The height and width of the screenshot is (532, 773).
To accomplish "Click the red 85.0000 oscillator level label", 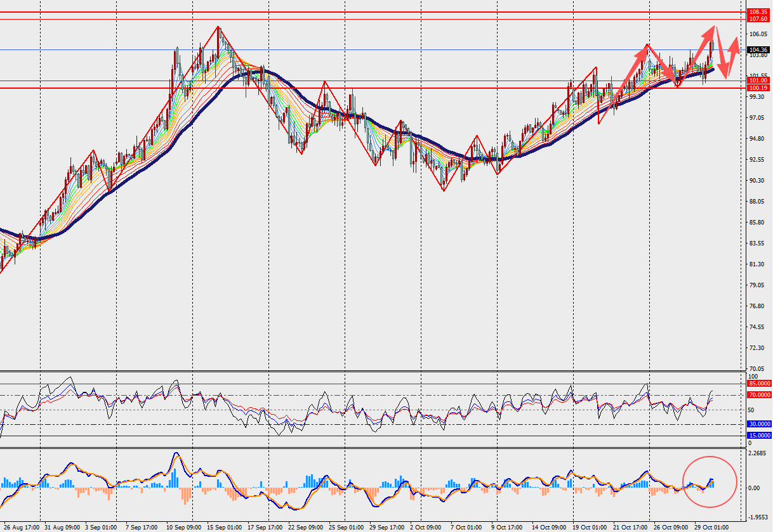I will tap(760, 384).
